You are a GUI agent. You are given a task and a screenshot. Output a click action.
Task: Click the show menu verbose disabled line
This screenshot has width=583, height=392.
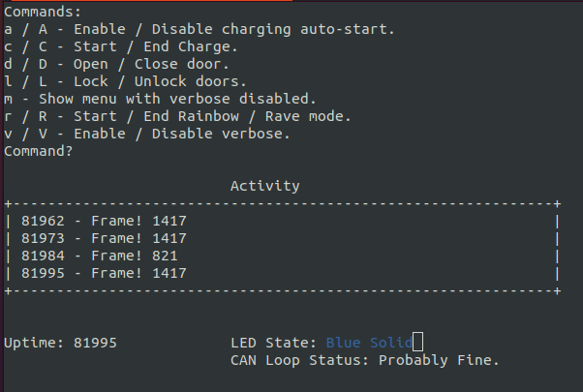[x=161, y=99]
